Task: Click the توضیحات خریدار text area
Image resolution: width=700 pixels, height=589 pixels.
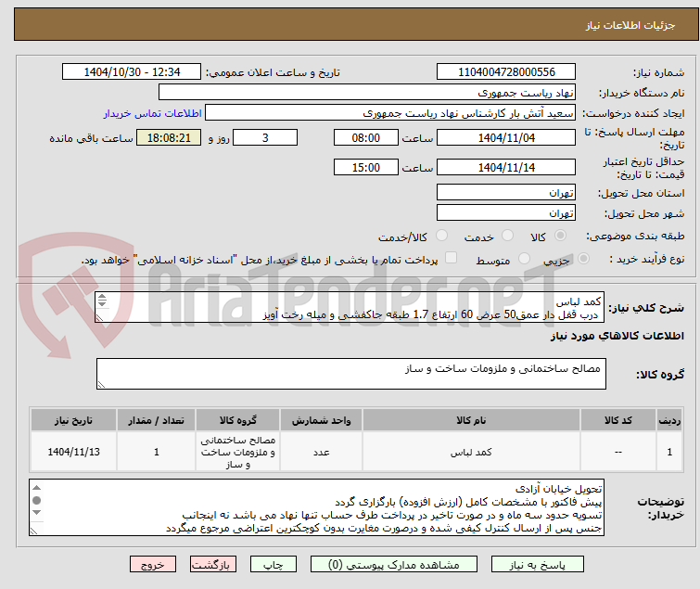Action: click(316, 507)
